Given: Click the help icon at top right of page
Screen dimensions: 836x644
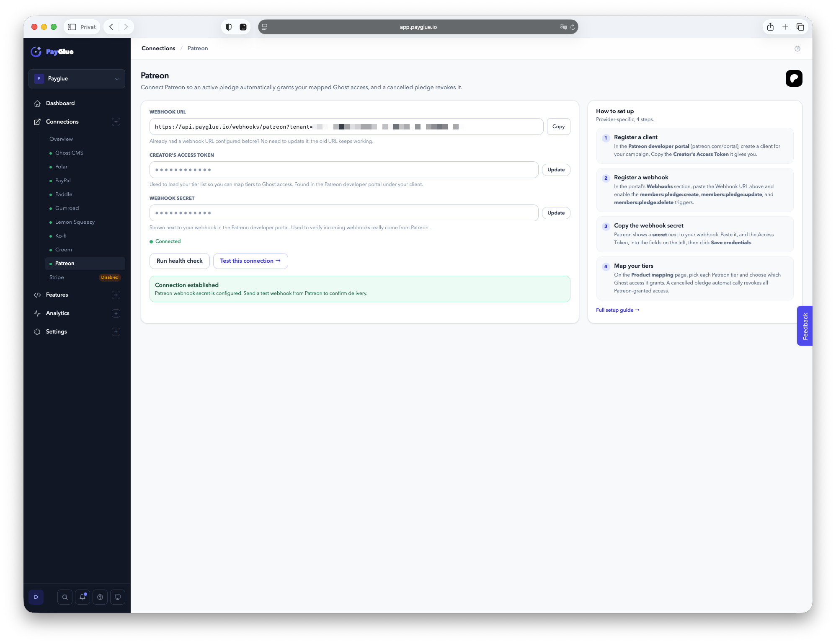Looking at the screenshot, I should 797,49.
